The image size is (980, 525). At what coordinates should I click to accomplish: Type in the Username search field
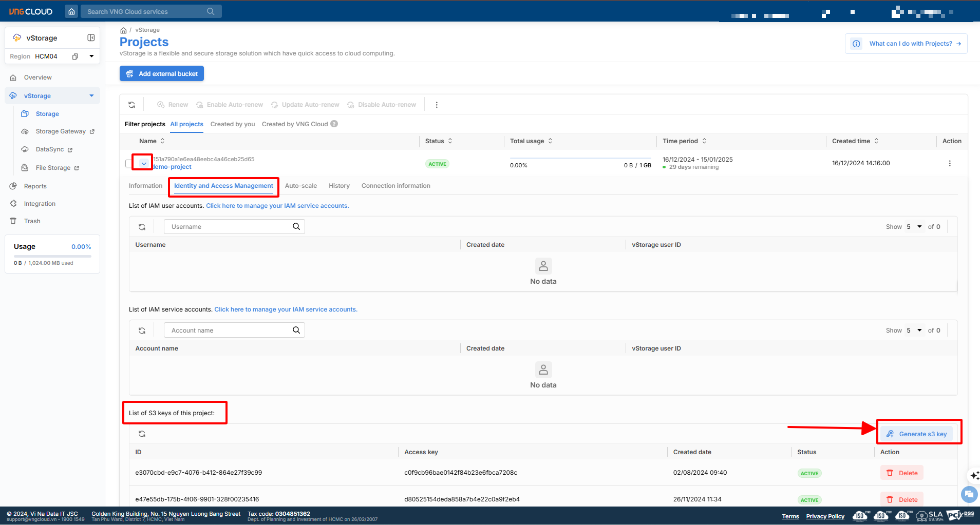click(x=229, y=227)
